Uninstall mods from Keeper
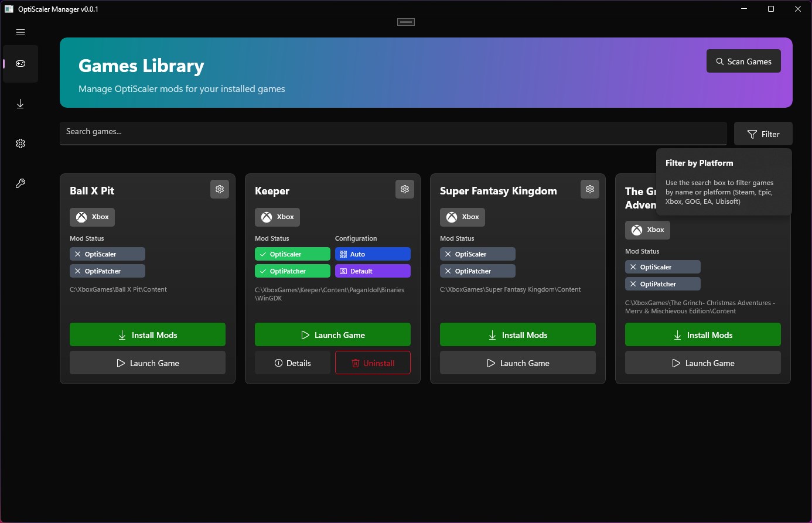Image resolution: width=812 pixels, height=523 pixels. click(x=373, y=363)
